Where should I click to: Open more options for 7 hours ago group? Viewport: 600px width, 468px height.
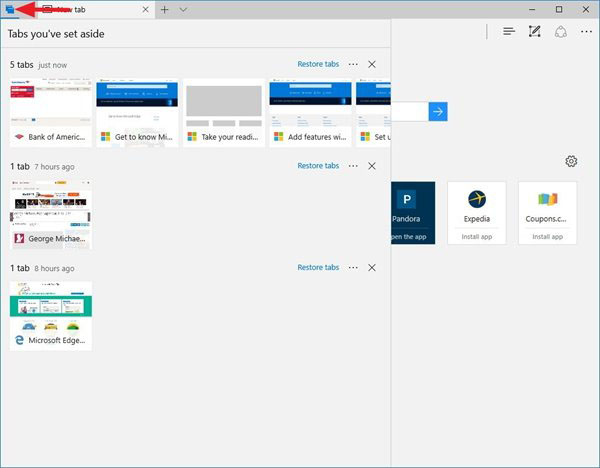[x=353, y=166]
